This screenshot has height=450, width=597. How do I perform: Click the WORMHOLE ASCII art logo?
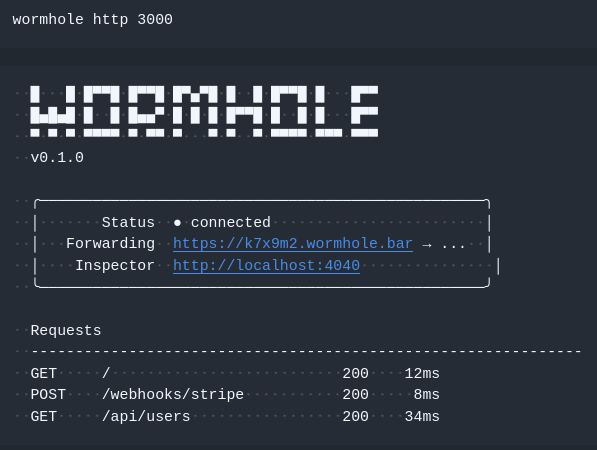(204, 111)
